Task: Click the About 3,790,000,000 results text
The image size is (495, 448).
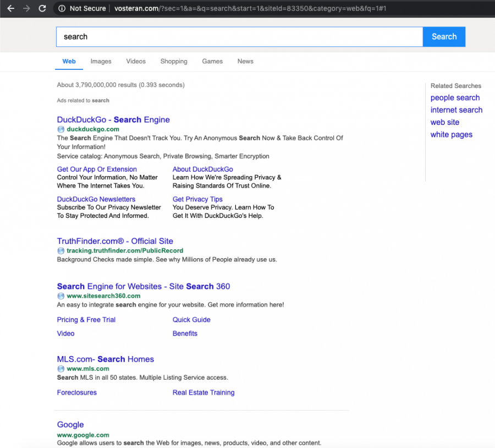Action: 120,85
